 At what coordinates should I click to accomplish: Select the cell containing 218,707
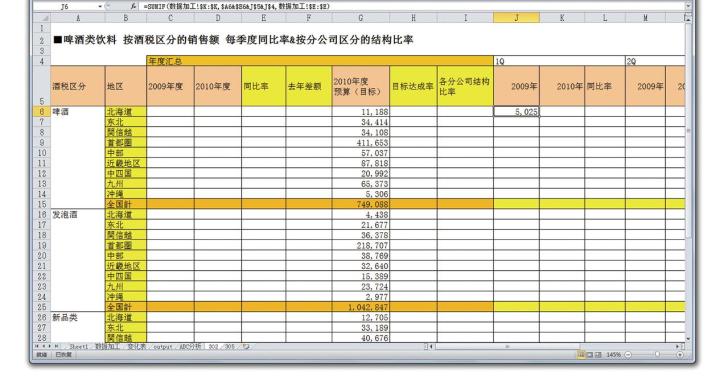(360, 245)
